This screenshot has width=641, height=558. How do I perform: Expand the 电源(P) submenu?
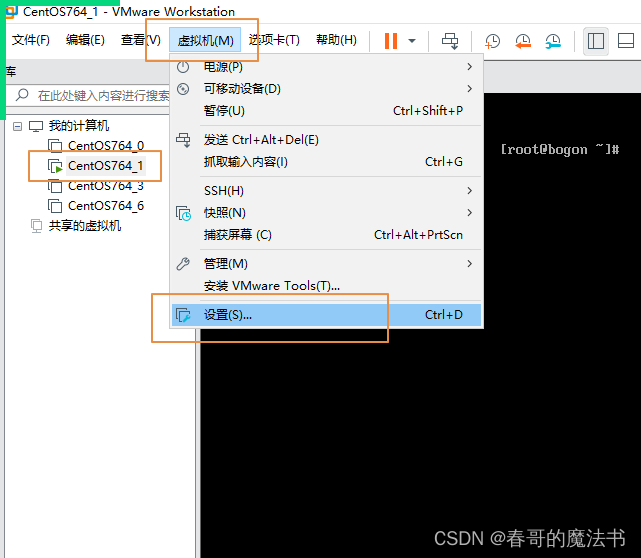(x=326, y=67)
